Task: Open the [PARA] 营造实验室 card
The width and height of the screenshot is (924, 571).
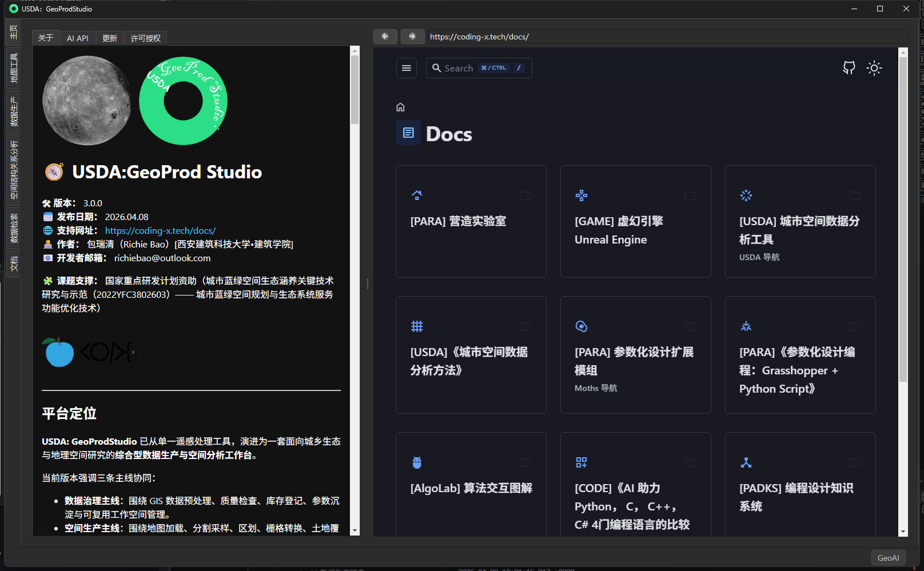Action: 471,222
